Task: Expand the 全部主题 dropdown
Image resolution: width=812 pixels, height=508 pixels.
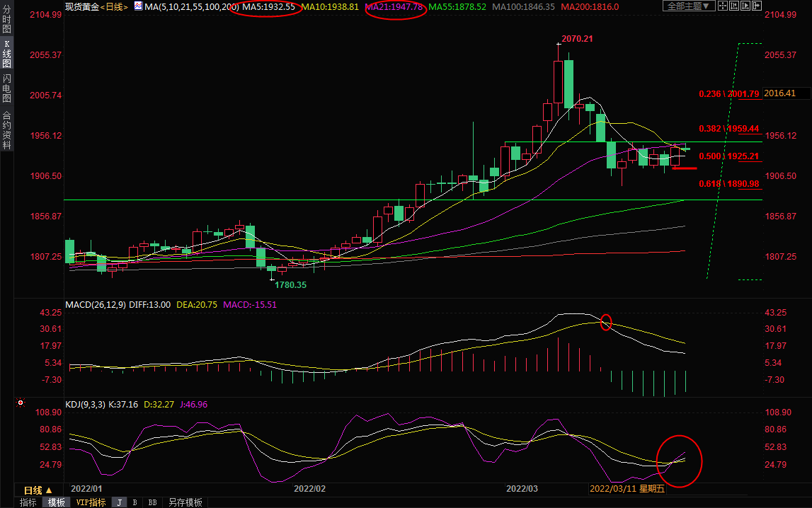Action: 687,6
